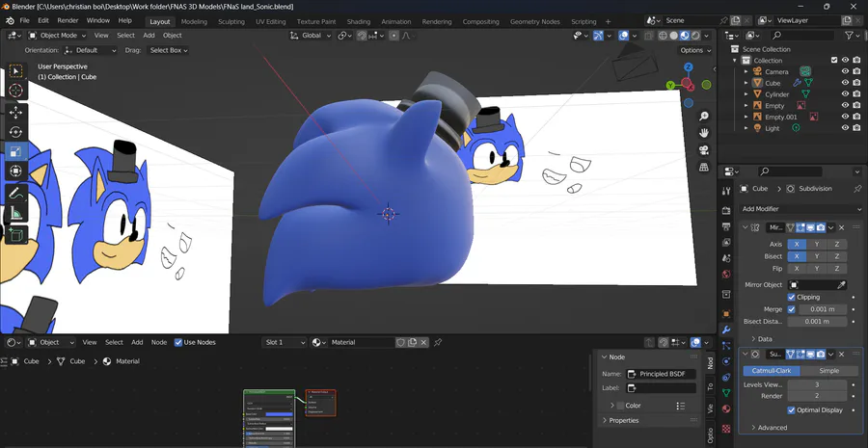Select the Move tool
Screen dimensions: 868x448
pyautogui.click(x=15, y=113)
